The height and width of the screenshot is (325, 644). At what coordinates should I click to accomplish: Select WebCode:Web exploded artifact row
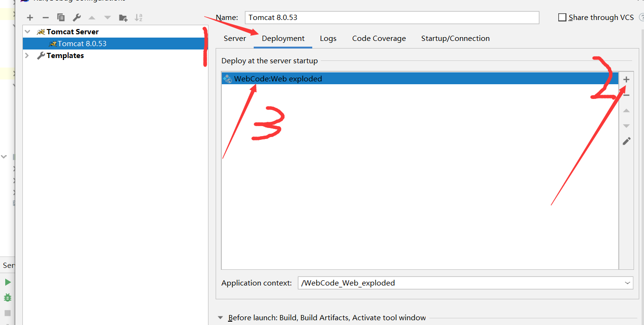coord(420,79)
